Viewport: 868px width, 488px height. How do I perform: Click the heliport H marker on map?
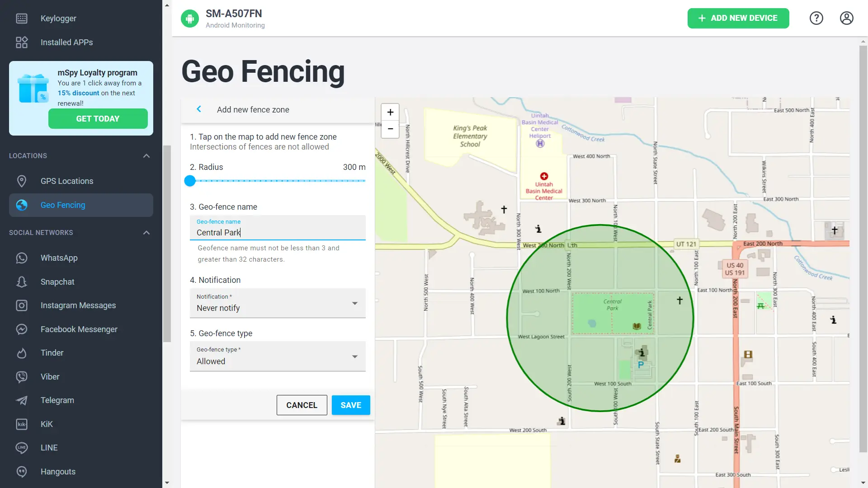[540, 144]
